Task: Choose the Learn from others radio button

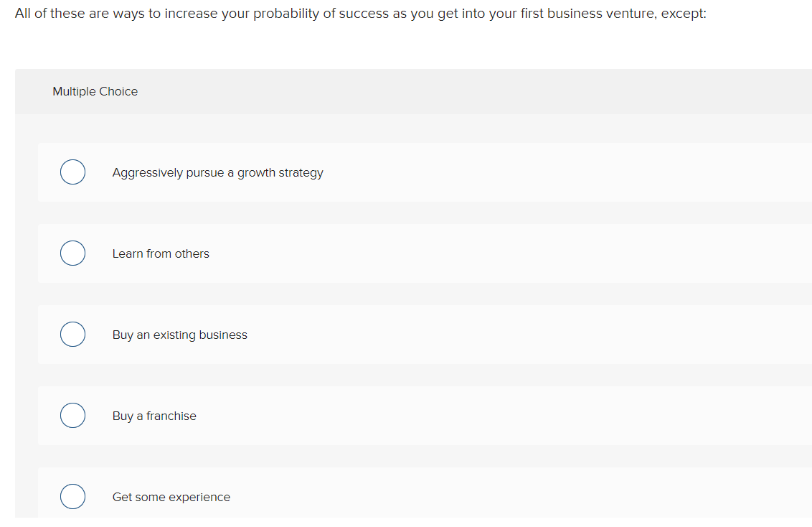Action: click(x=72, y=254)
